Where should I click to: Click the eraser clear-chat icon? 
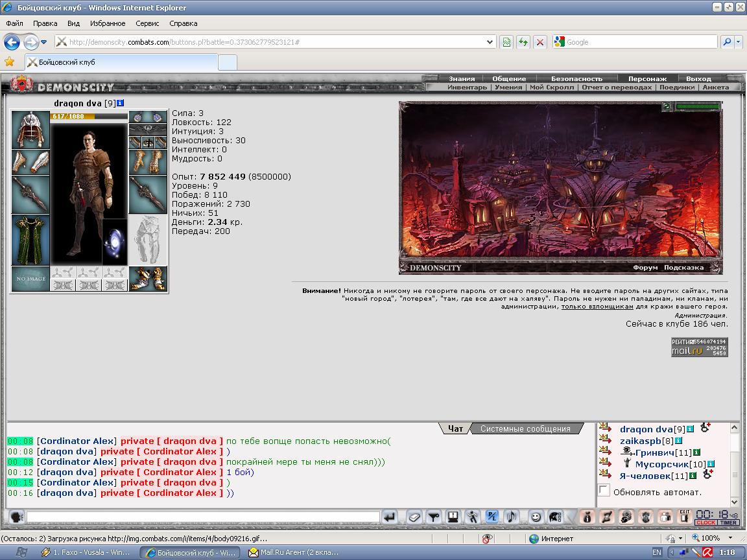coord(414,517)
